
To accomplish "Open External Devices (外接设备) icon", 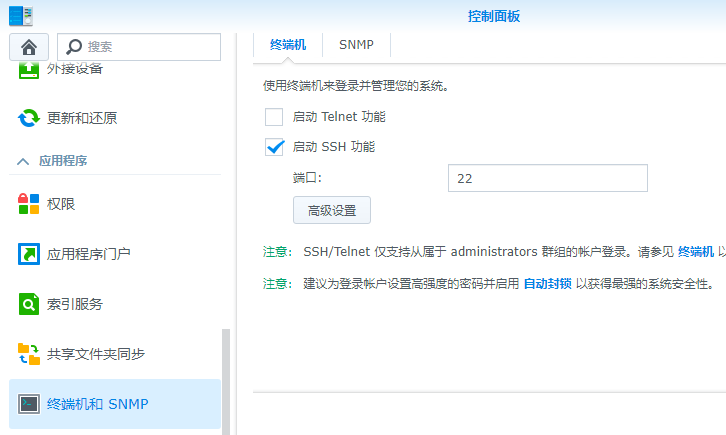I will point(29,69).
